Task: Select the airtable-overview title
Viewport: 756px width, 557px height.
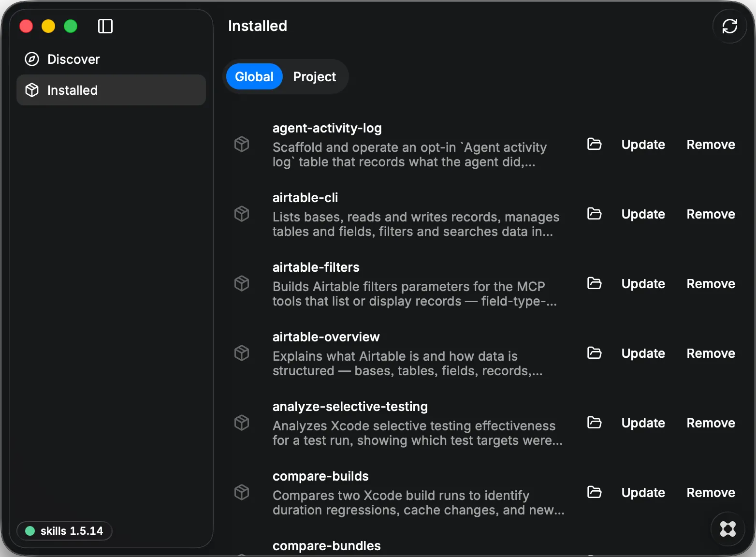Action: [x=326, y=337]
